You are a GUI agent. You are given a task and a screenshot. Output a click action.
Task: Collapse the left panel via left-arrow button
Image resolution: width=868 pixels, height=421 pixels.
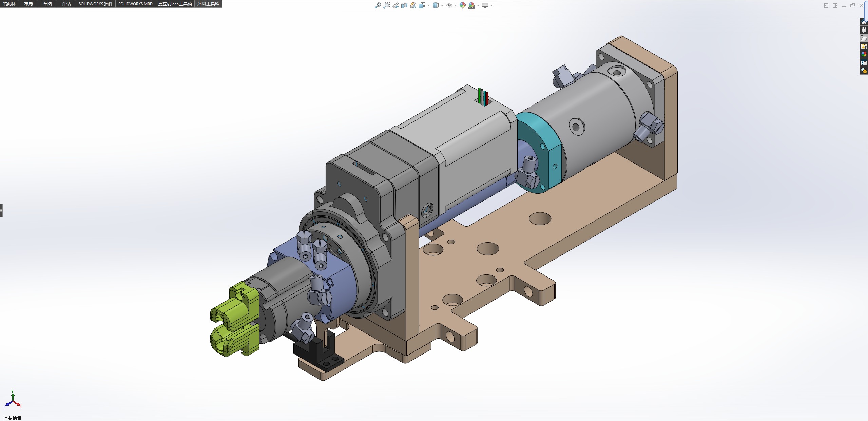click(x=826, y=5)
